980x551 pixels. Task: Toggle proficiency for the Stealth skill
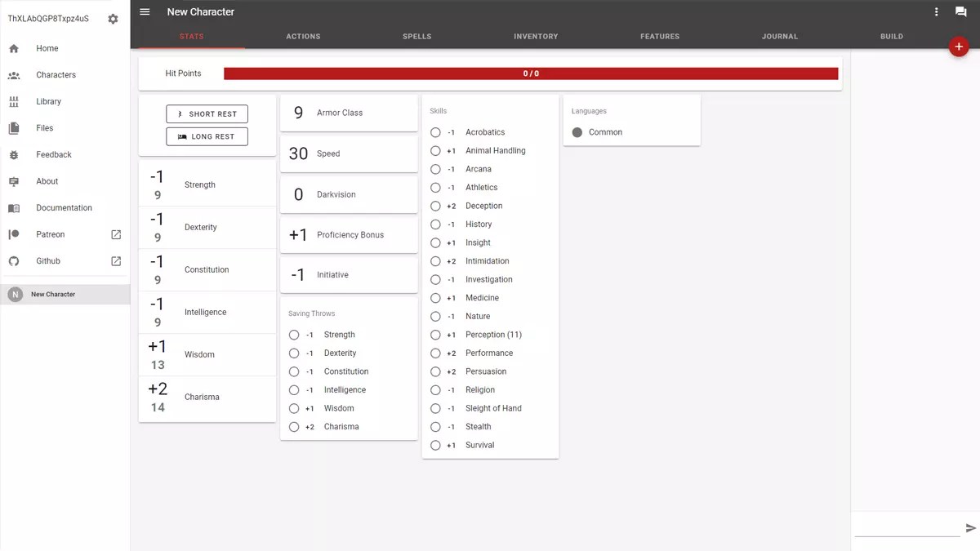pos(435,426)
